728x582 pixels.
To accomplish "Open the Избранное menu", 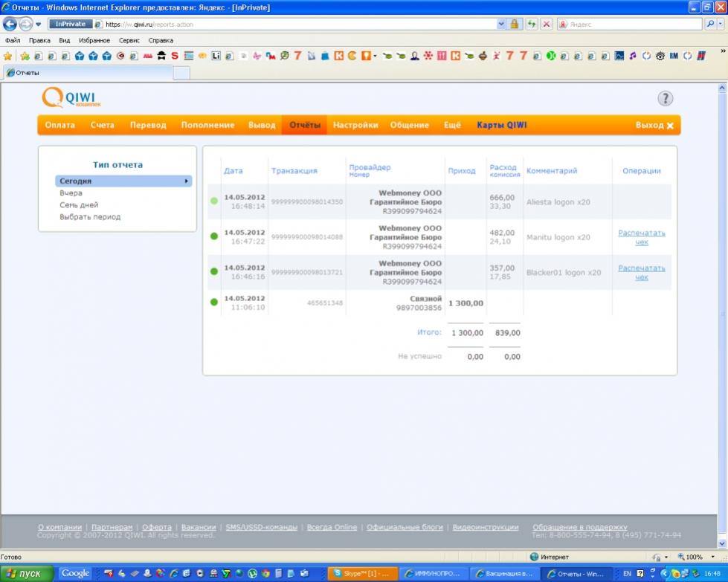I will pyautogui.click(x=94, y=40).
